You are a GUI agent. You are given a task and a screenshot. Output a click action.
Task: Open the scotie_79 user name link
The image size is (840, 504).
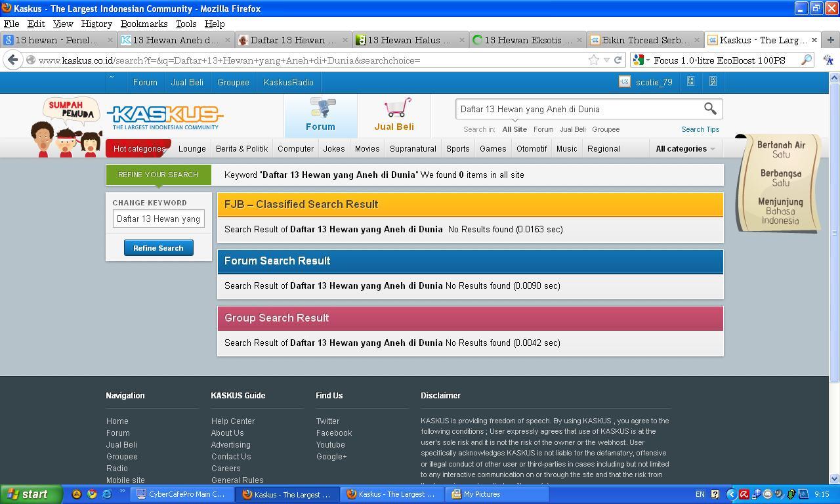[654, 82]
